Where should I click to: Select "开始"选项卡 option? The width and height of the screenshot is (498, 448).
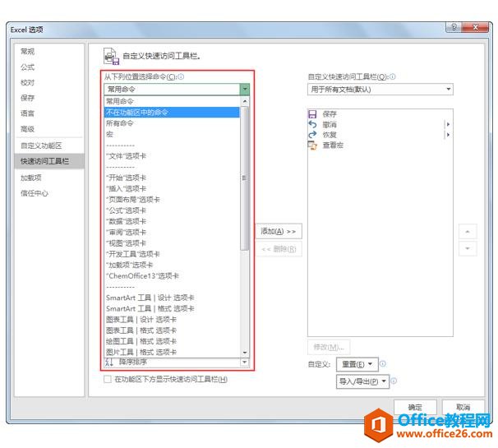172,178
